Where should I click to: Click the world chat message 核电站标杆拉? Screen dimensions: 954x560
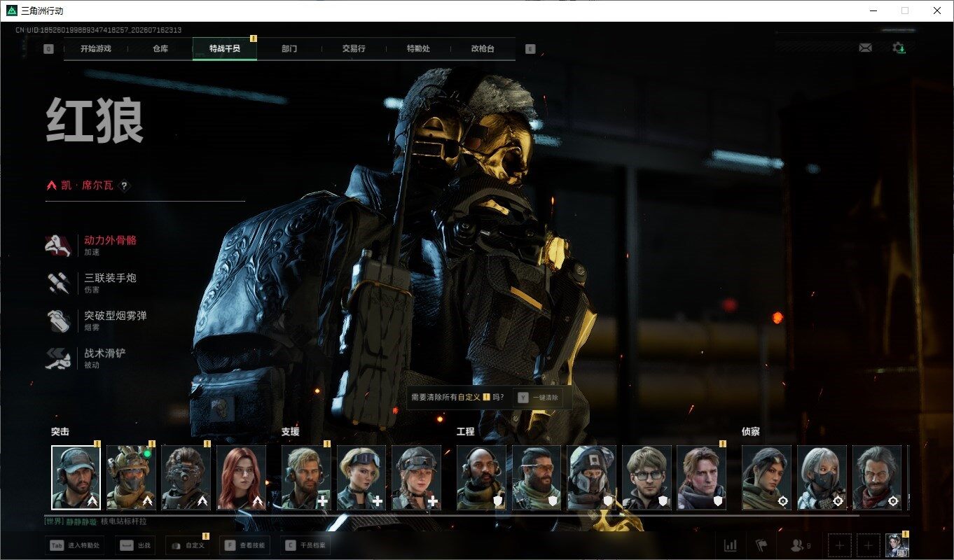(124, 521)
